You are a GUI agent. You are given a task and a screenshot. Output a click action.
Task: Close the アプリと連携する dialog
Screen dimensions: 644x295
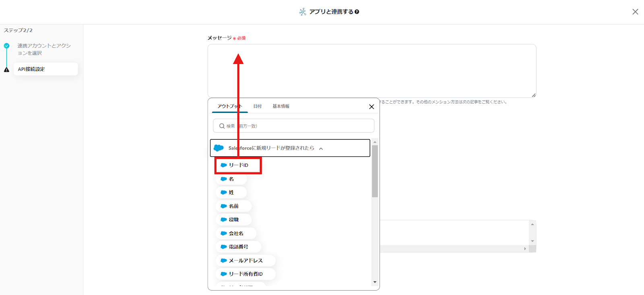coord(635,12)
